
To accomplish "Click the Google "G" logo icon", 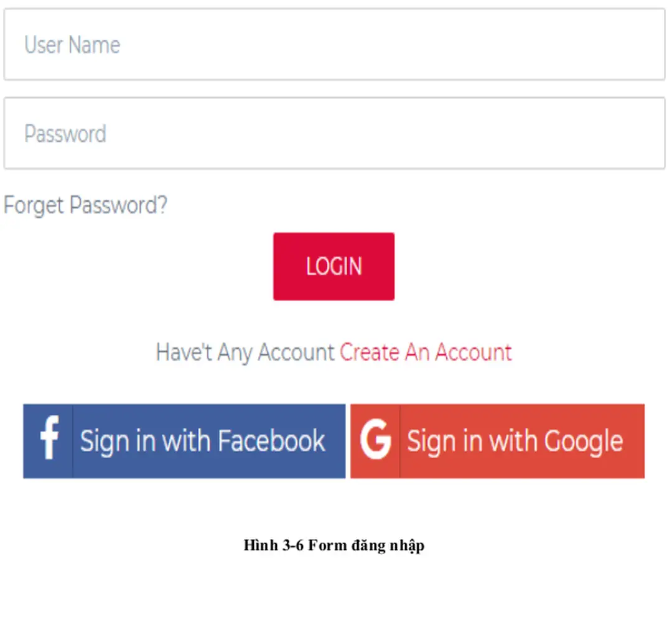I will pos(376,441).
